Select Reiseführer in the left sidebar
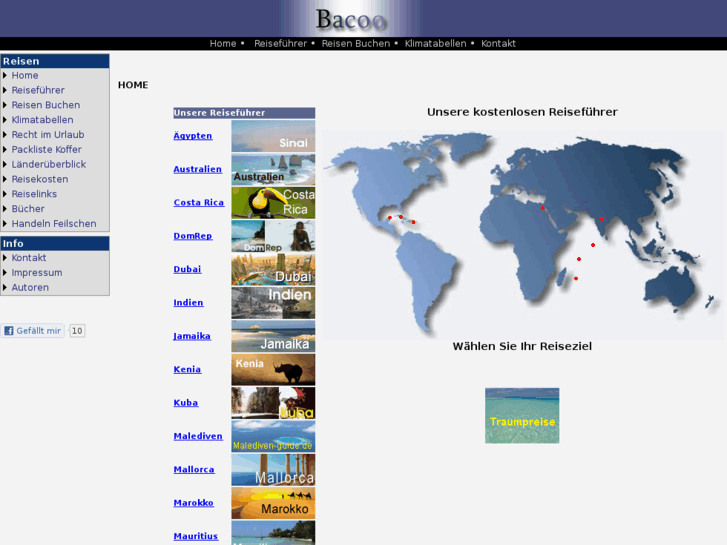 [x=38, y=90]
